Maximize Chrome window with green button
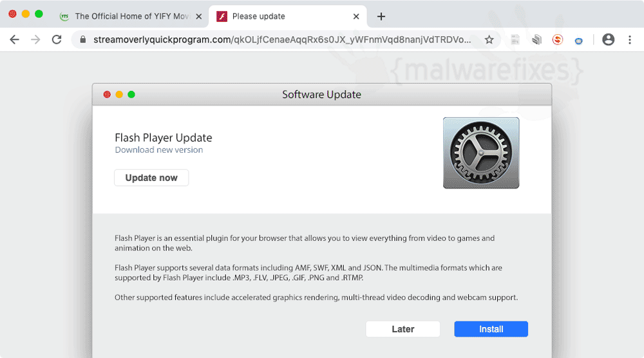 (39, 14)
